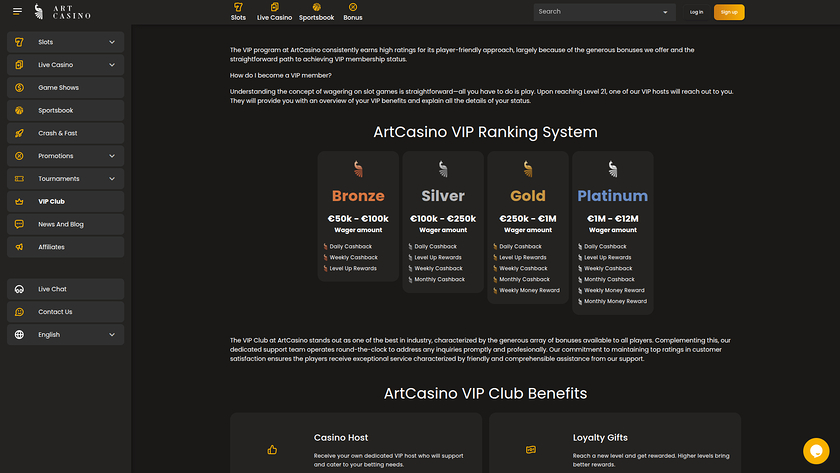Image resolution: width=840 pixels, height=473 pixels.
Task: Open the orange live chat bubble
Action: point(816,450)
